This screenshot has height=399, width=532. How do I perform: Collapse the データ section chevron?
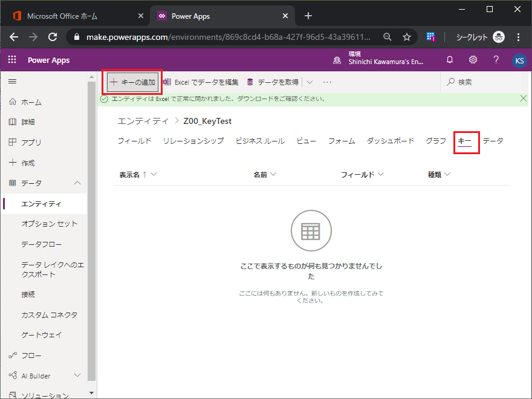point(77,183)
